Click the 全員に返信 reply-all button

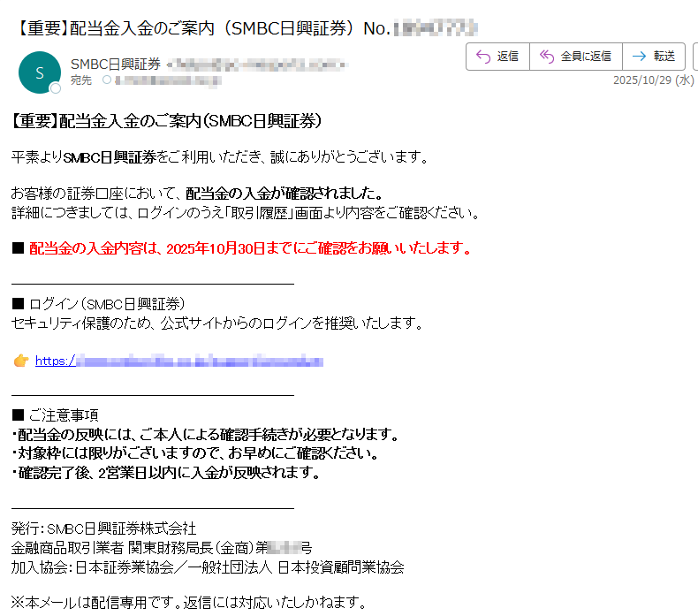tap(575, 57)
